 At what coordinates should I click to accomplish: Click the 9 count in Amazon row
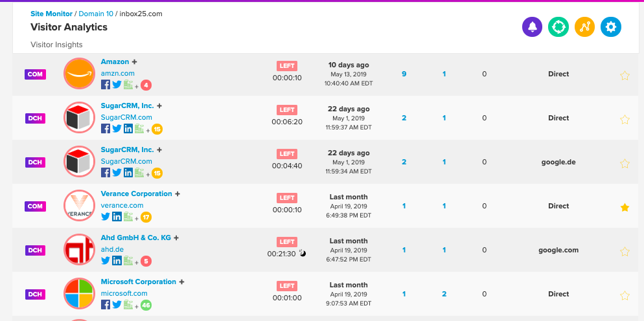coord(404,74)
